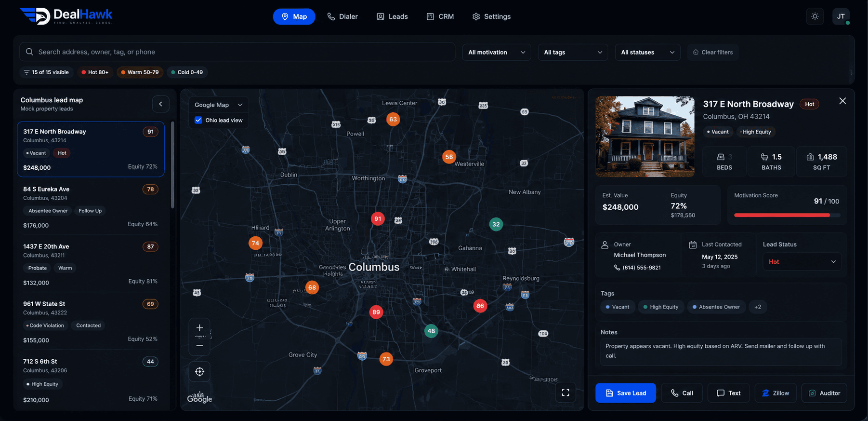Toggle the Hot 80+ filter chip
Viewport: 868px width, 421px height.
[x=95, y=72]
